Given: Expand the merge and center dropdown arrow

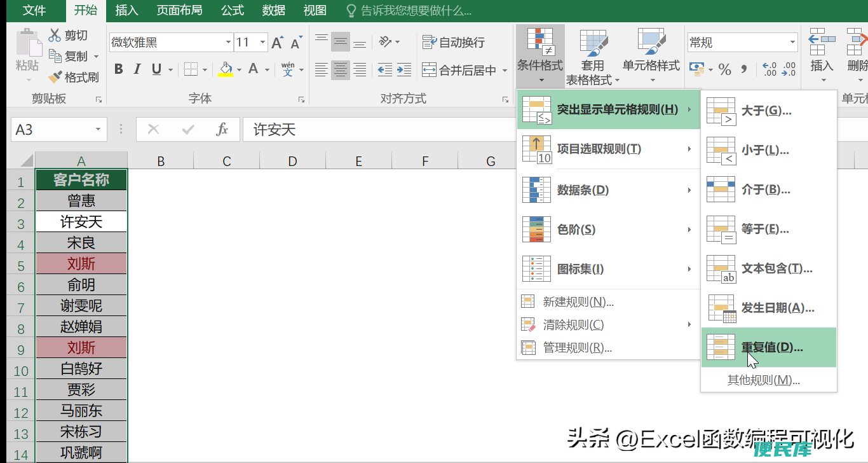Looking at the screenshot, I should [x=505, y=70].
